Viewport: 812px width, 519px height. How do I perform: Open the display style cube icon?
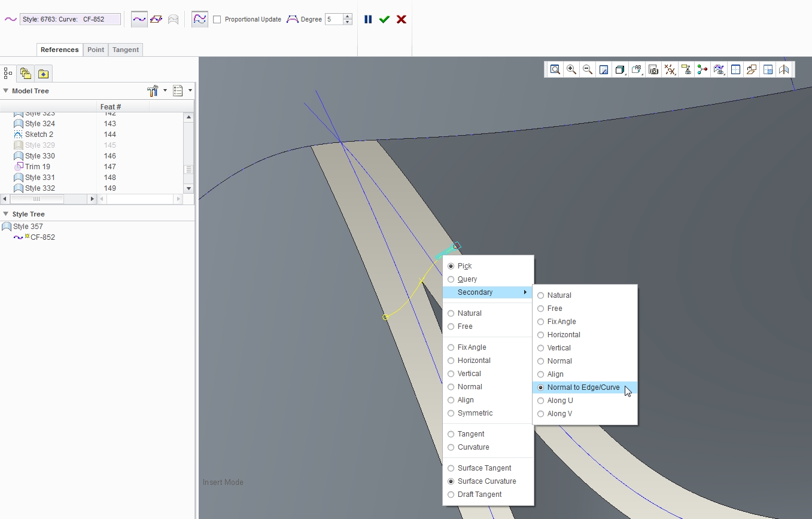[x=620, y=69]
